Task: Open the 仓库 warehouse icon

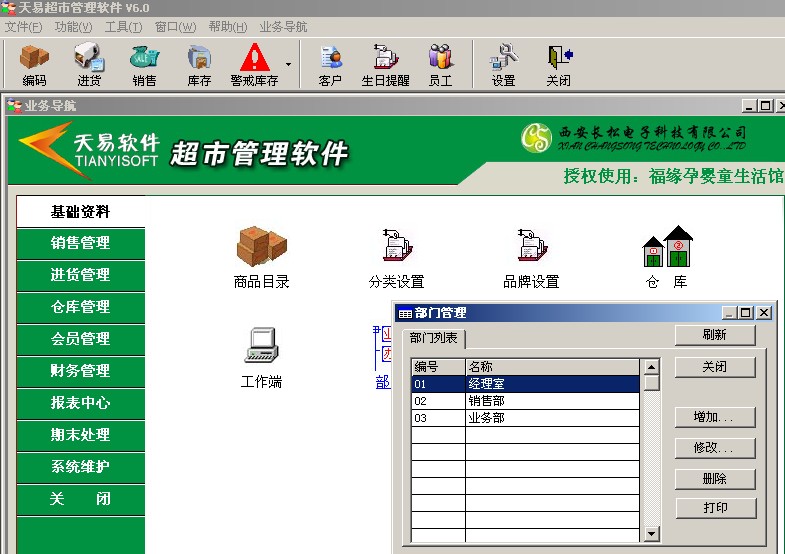Action: pos(666,255)
